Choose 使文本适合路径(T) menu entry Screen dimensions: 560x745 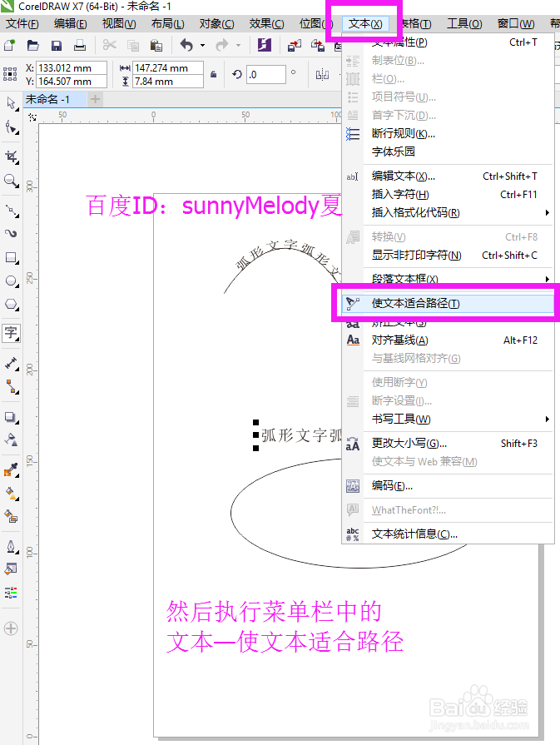pyautogui.click(x=448, y=303)
